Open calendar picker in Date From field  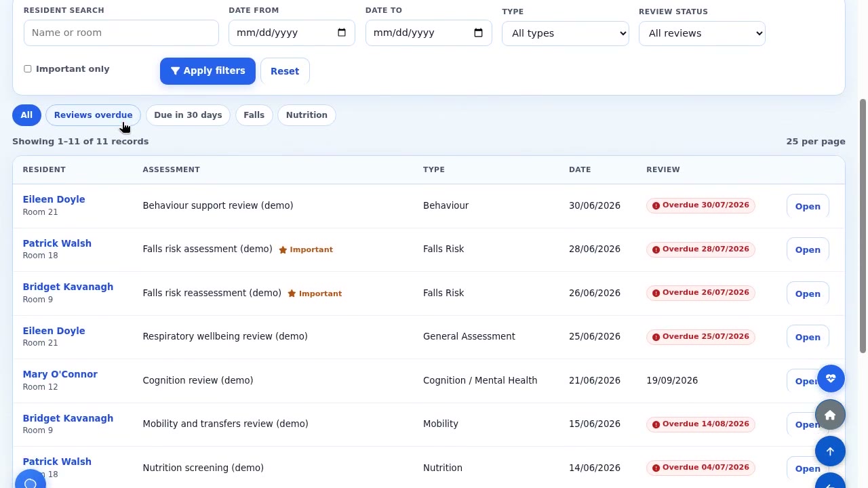(342, 33)
